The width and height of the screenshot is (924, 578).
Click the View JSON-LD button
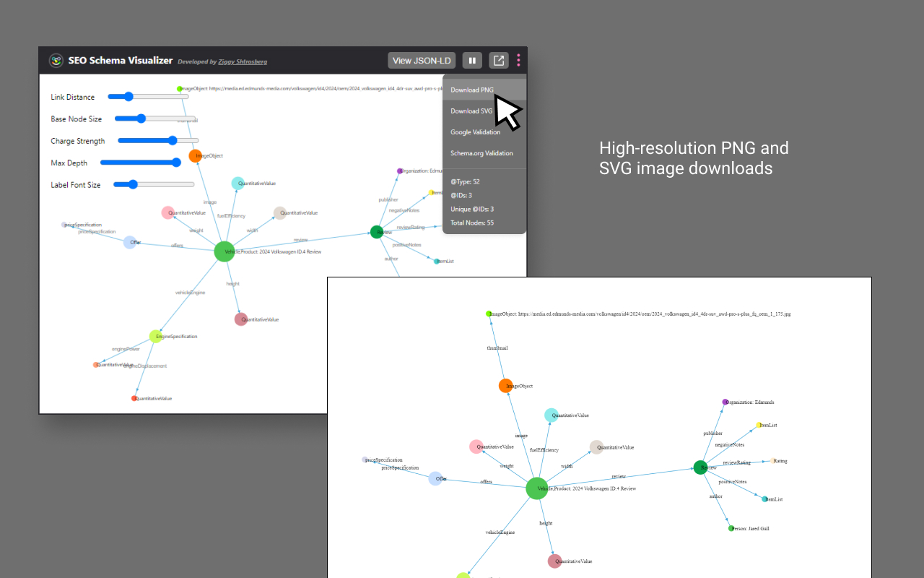pyautogui.click(x=422, y=60)
